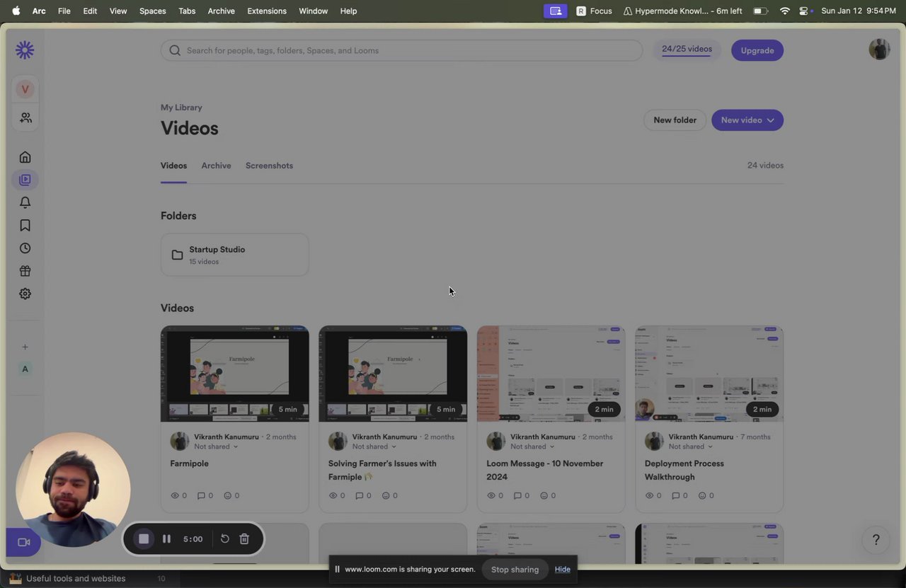The width and height of the screenshot is (906, 588).
Task: Go to Home via sidebar house icon
Action: 25,157
